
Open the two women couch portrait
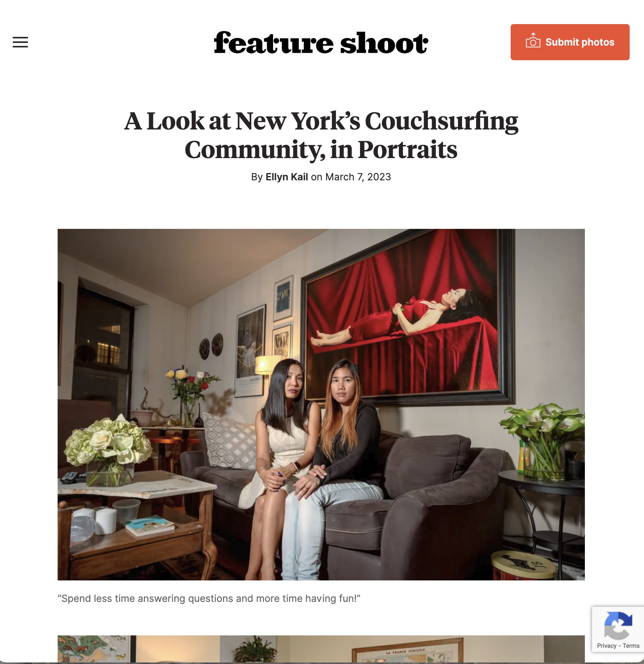point(321,404)
